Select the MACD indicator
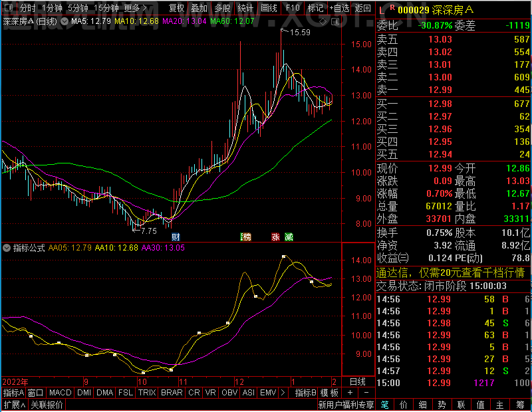Screen dimensions: 532x412 [61, 393]
